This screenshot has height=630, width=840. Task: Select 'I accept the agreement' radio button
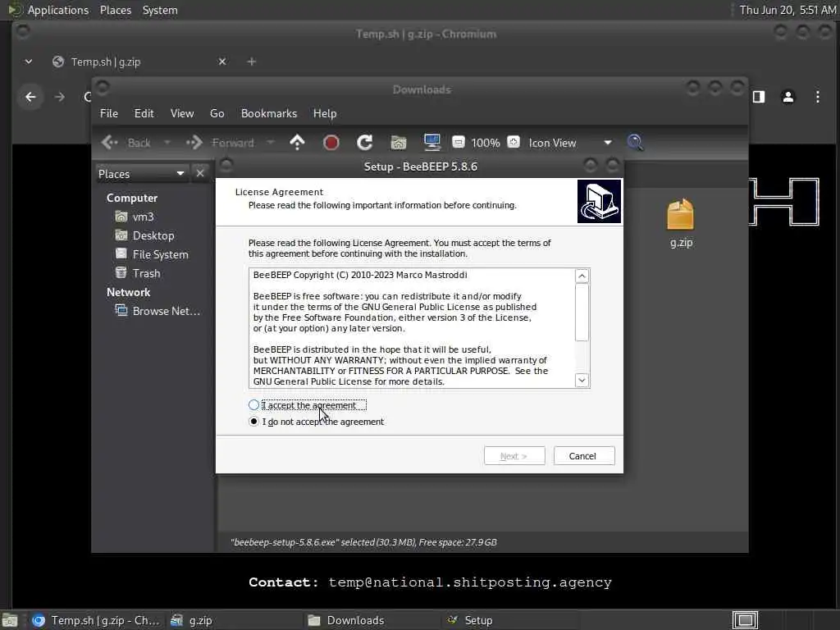(254, 405)
